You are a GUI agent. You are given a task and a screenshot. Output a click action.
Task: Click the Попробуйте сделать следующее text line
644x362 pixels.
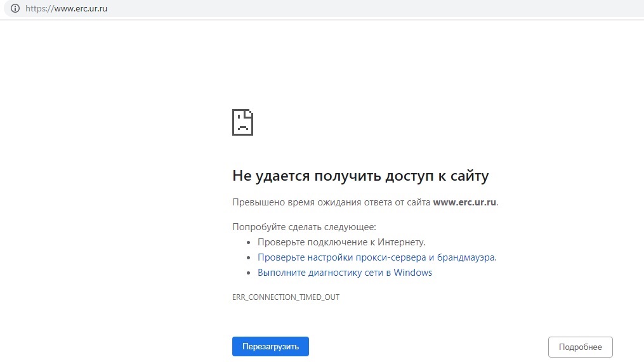click(304, 226)
